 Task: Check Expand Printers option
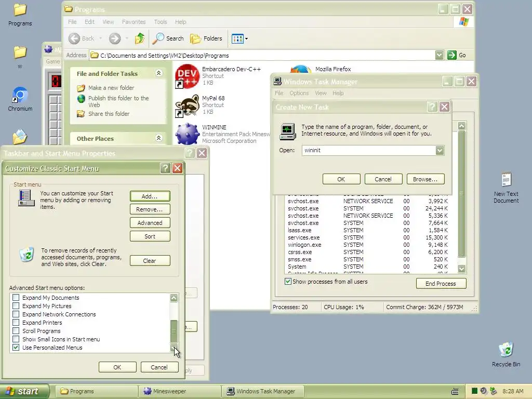[16, 323]
